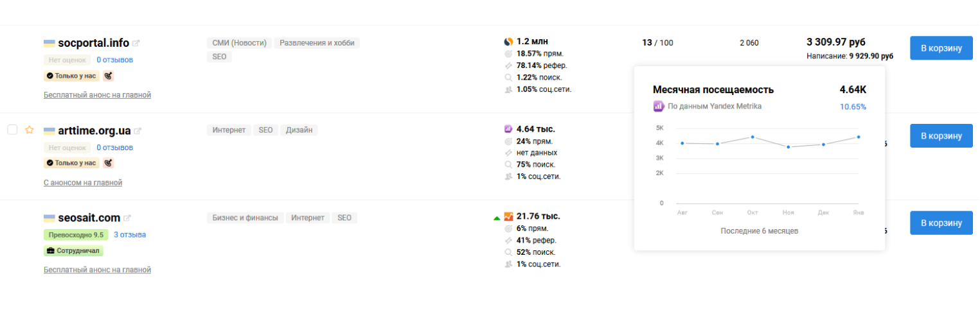Click SimilarWeb traffic icon next to 1.2 млн

[x=508, y=42]
